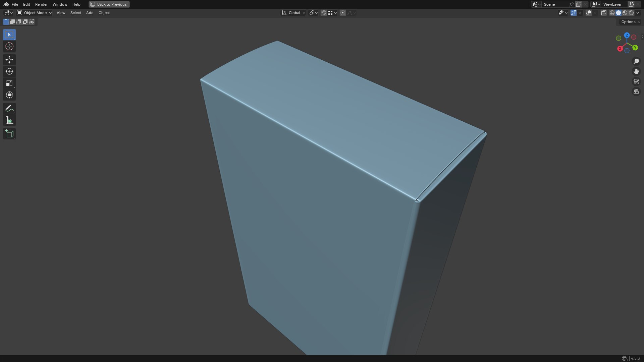Select the Transform tool
This screenshot has height=362, width=644.
pyautogui.click(x=9, y=95)
